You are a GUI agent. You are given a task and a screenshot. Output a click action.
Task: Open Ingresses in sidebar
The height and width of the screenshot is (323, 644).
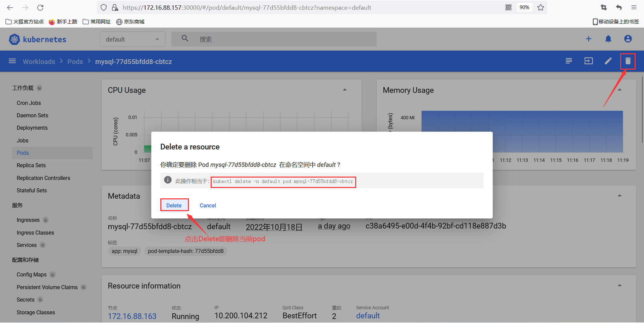point(28,220)
